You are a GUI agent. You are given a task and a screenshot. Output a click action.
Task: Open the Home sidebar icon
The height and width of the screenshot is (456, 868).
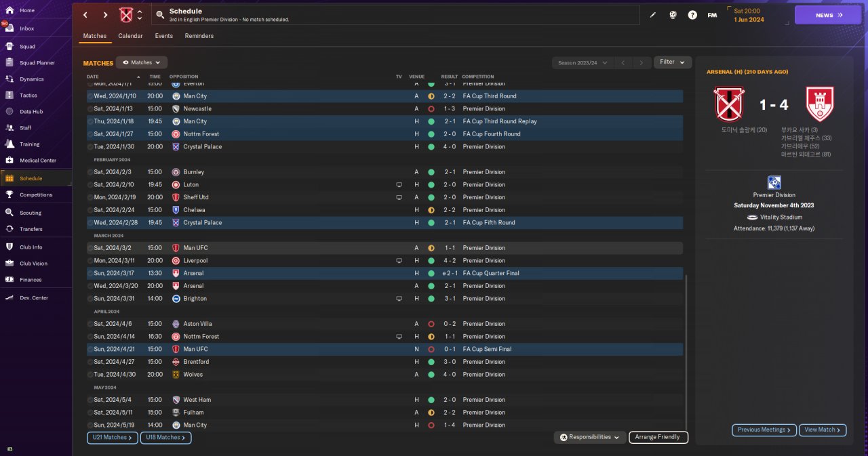pos(9,10)
